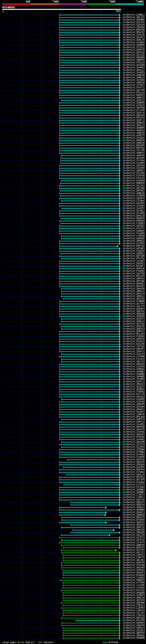Open hit UniRef100_C5H3E6
This screenshot has height=644, width=146.
(x=134, y=27)
